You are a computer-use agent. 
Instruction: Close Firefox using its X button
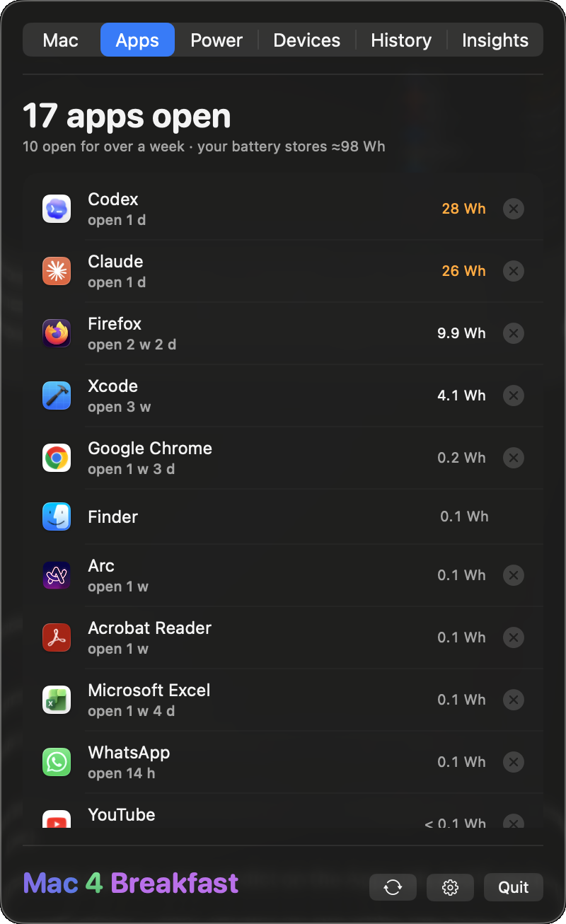tap(514, 333)
